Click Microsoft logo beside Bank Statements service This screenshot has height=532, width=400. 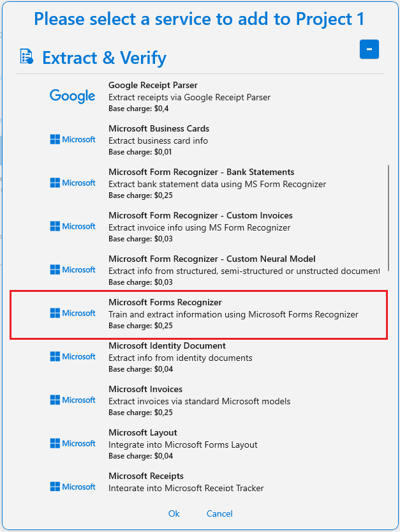pyautogui.click(x=73, y=183)
